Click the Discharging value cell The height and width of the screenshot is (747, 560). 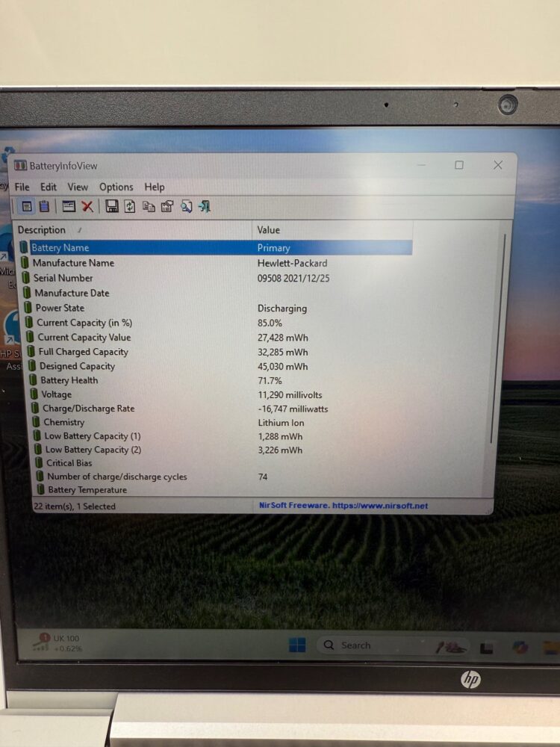pyautogui.click(x=282, y=309)
